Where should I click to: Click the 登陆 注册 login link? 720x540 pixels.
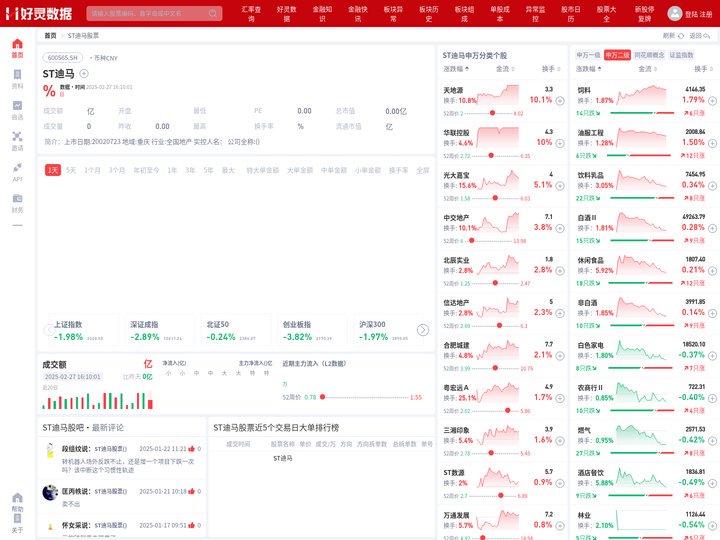tap(698, 14)
